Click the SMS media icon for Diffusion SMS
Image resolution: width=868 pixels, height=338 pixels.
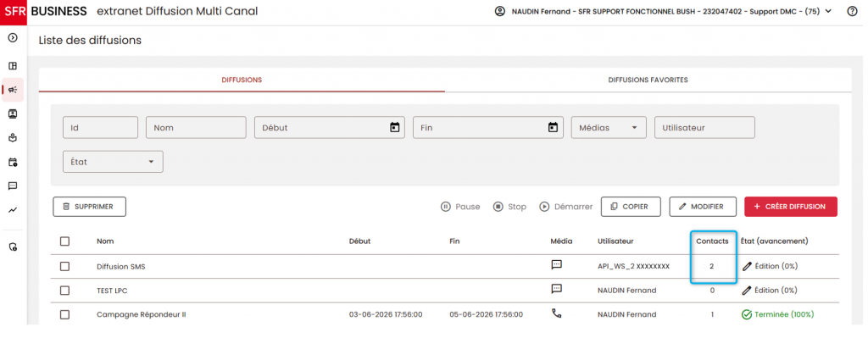(556, 264)
